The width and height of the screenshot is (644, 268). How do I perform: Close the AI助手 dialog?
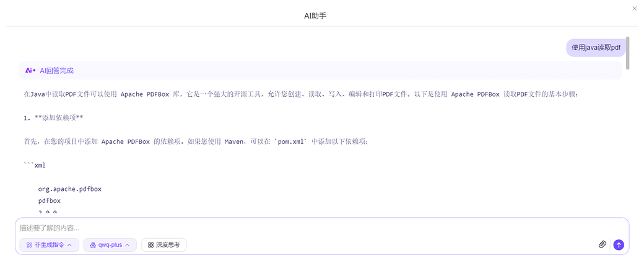point(634,9)
